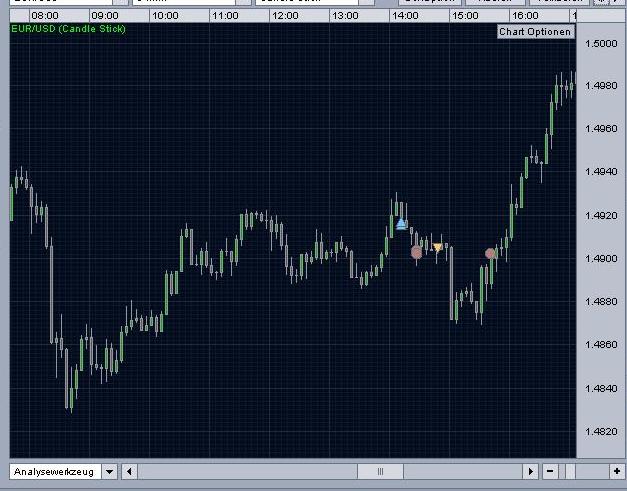Click the 1.4900 price axis label

[601, 259]
